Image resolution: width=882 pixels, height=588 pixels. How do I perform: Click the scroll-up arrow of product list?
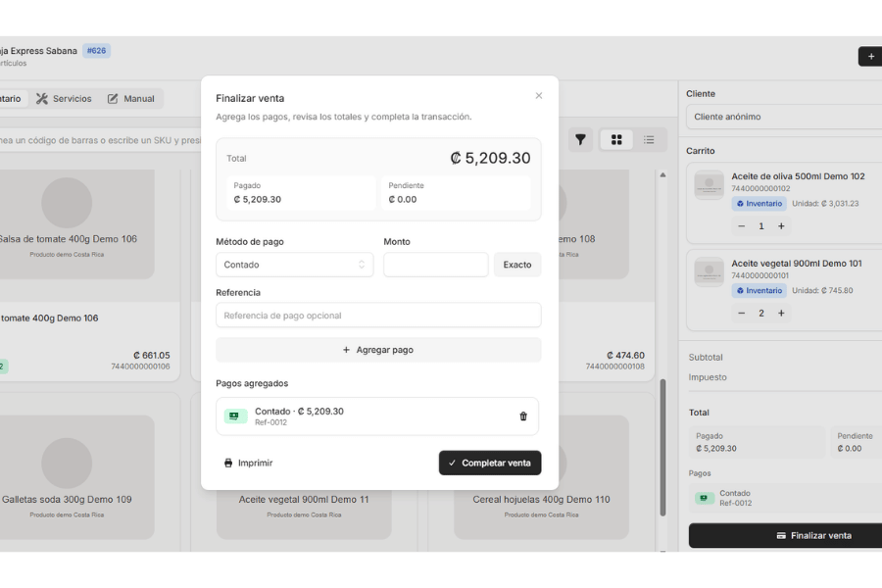(662, 175)
